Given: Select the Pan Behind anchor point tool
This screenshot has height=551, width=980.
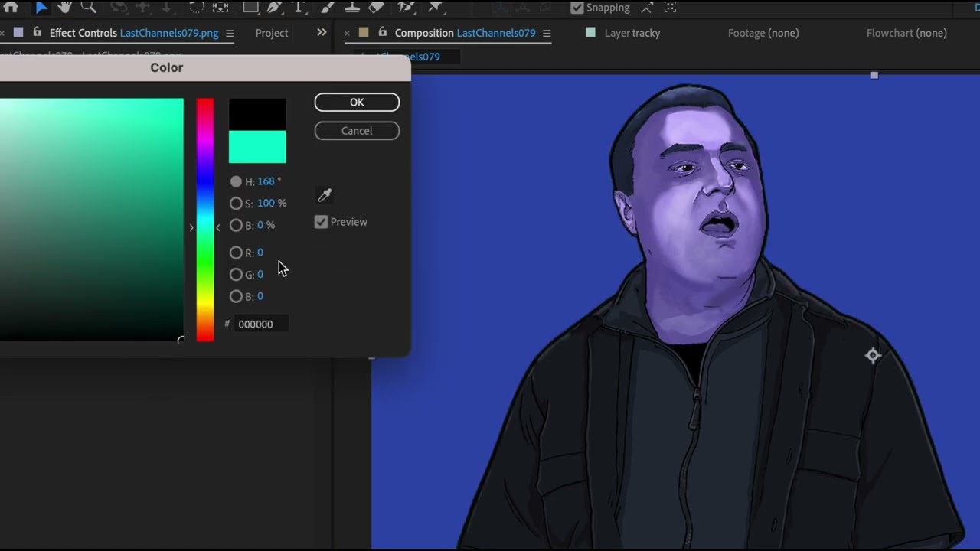Looking at the screenshot, I should [220, 7].
